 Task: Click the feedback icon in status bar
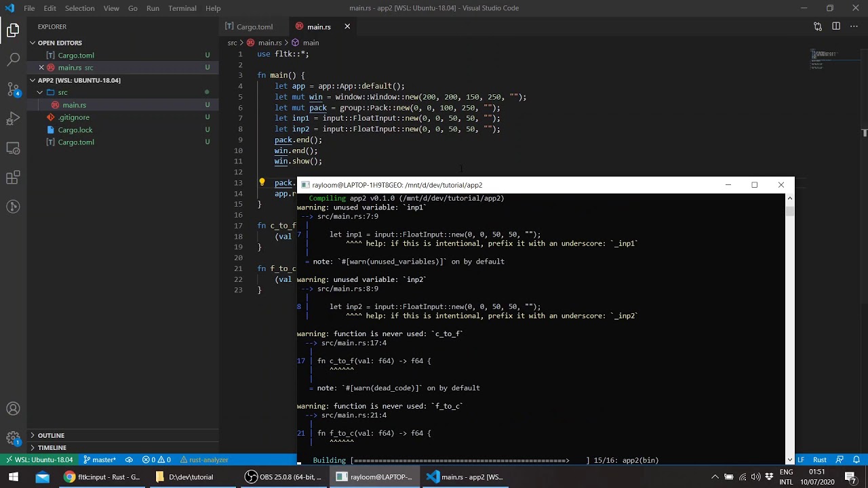point(840,460)
